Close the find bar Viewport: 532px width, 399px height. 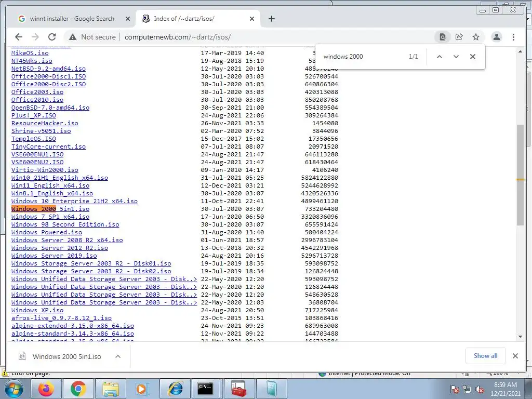pyautogui.click(x=473, y=57)
